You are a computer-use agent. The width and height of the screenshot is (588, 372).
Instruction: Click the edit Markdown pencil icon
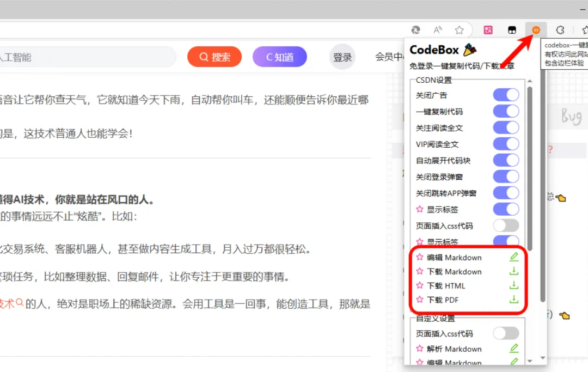514,257
